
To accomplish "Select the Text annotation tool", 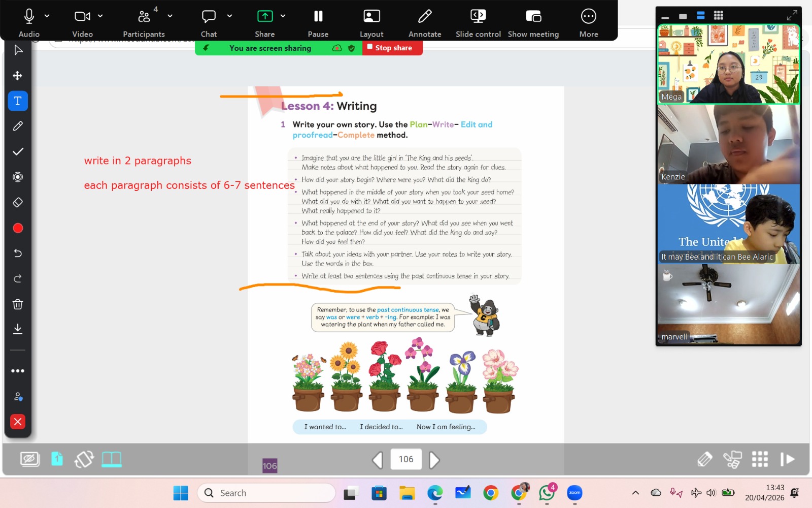I will tap(18, 101).
